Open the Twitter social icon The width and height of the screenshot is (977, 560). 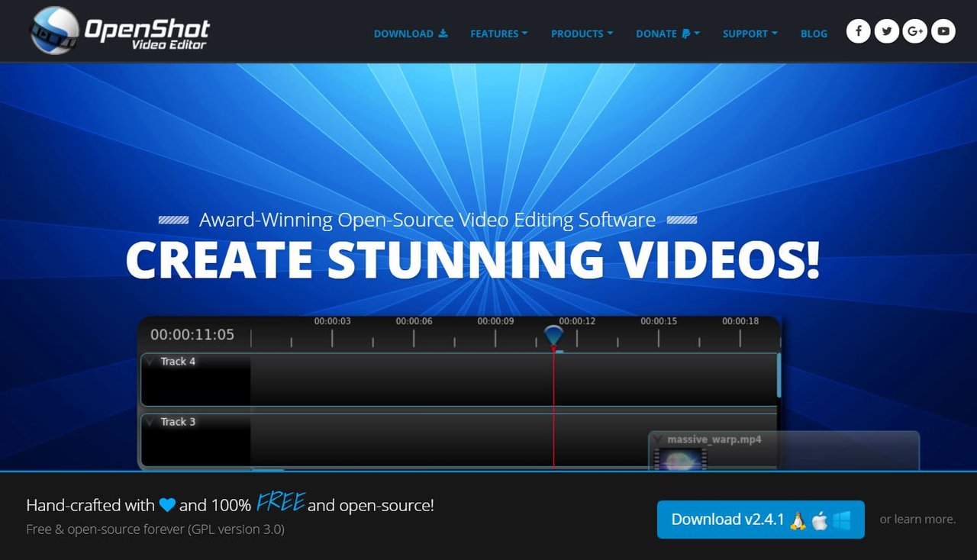tap(887, 31)
